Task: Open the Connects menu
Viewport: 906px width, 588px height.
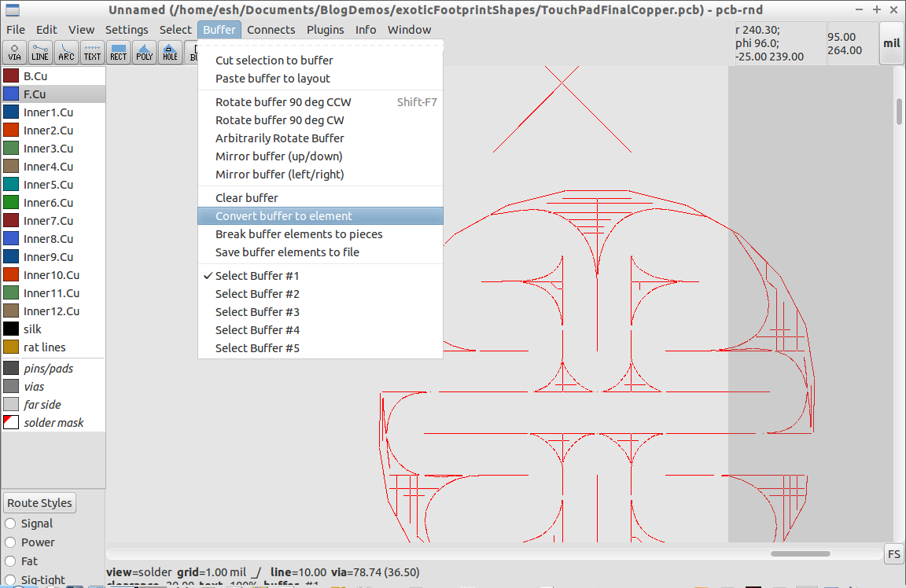Action: tap(271, 29)
